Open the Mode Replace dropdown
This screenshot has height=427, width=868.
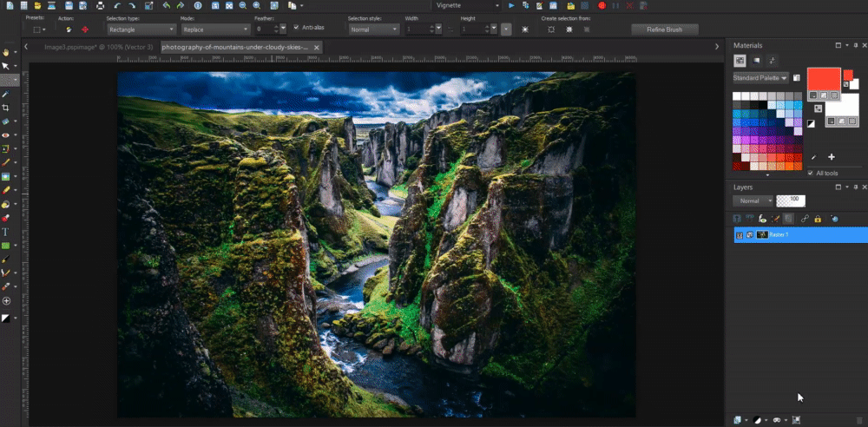[x=214, y=30]
